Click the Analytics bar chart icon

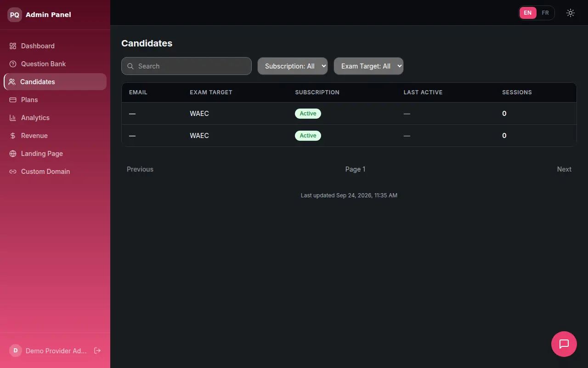click(x=13, y=118)
